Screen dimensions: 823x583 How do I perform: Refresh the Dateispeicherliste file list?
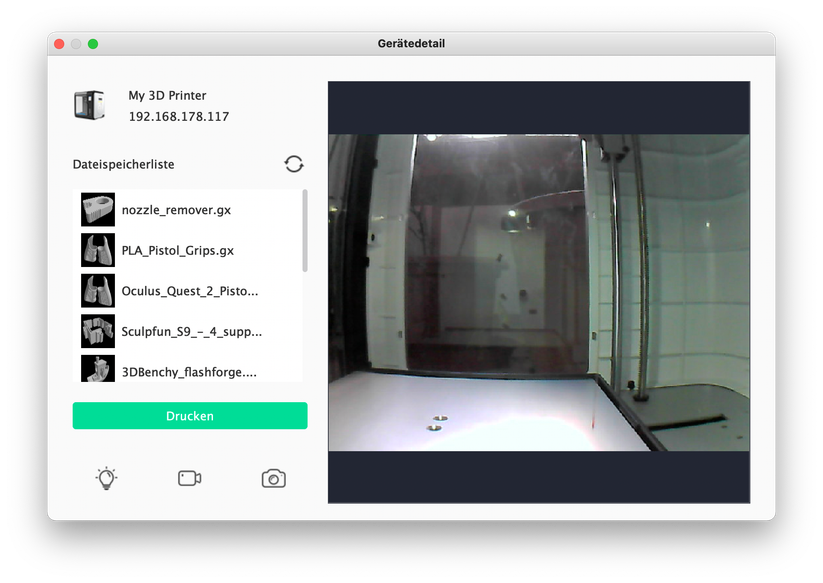click(x=293, y=164)
